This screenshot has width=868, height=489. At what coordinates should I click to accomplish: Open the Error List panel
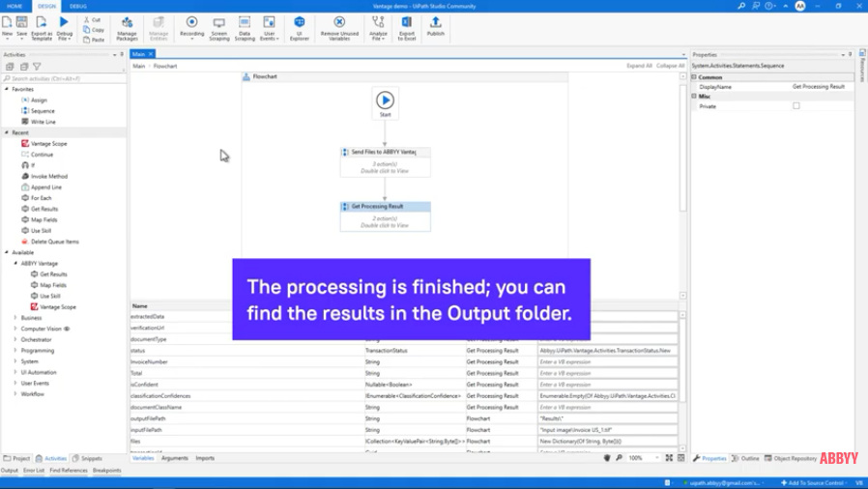[33, 471]
